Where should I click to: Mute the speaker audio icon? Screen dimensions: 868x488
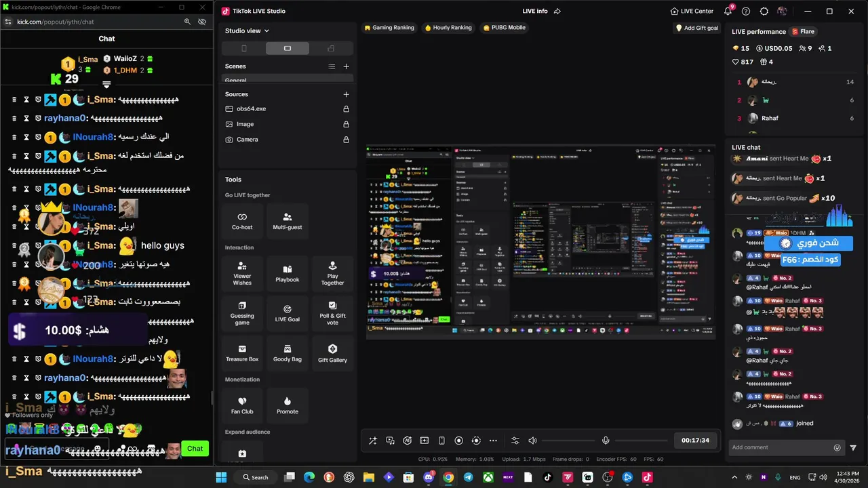(x=533, y=441)
